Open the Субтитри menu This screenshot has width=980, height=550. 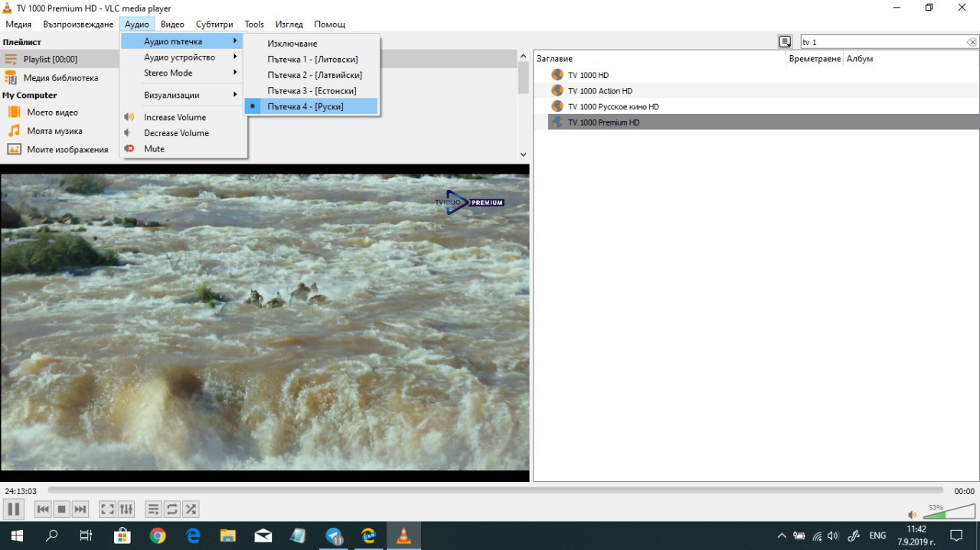click(214, 24)
